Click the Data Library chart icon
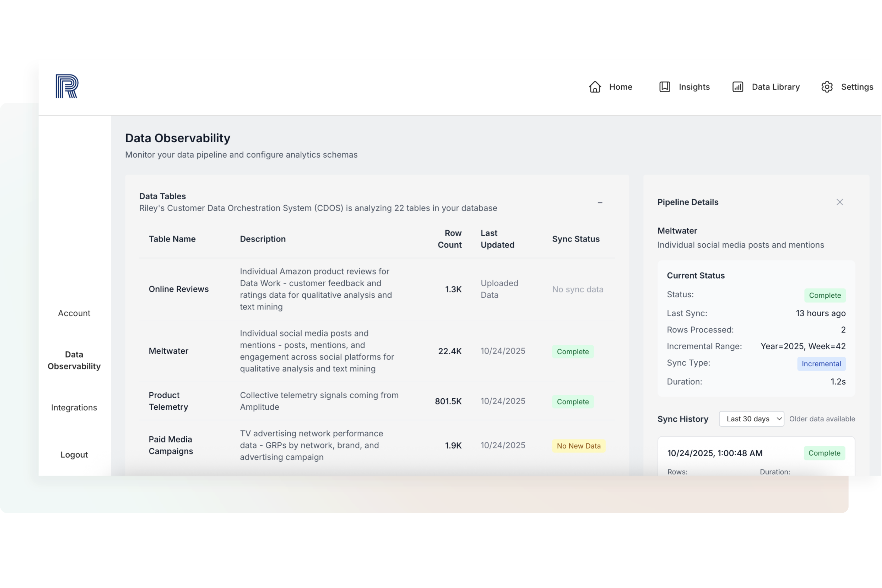This screenshot has width=882, height=588. (738, 87)
